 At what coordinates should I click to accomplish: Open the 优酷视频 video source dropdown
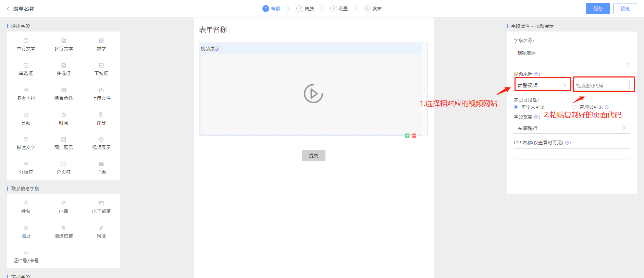542,85
